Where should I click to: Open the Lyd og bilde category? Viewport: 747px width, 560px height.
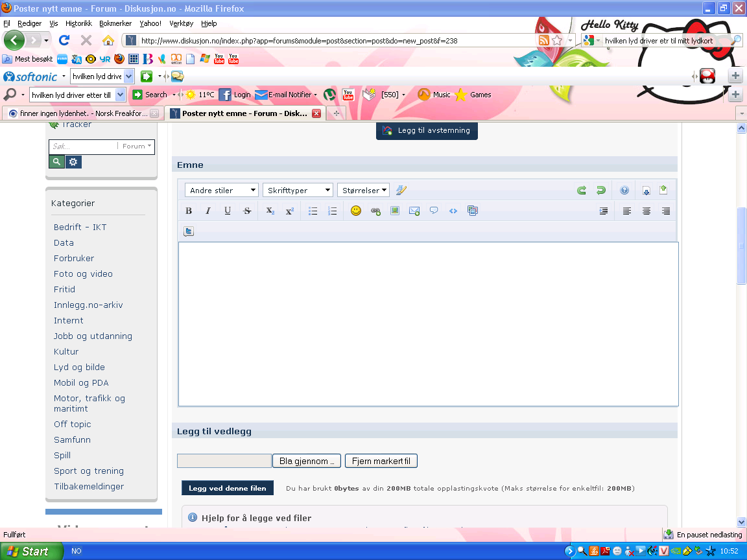pos(79,367)
